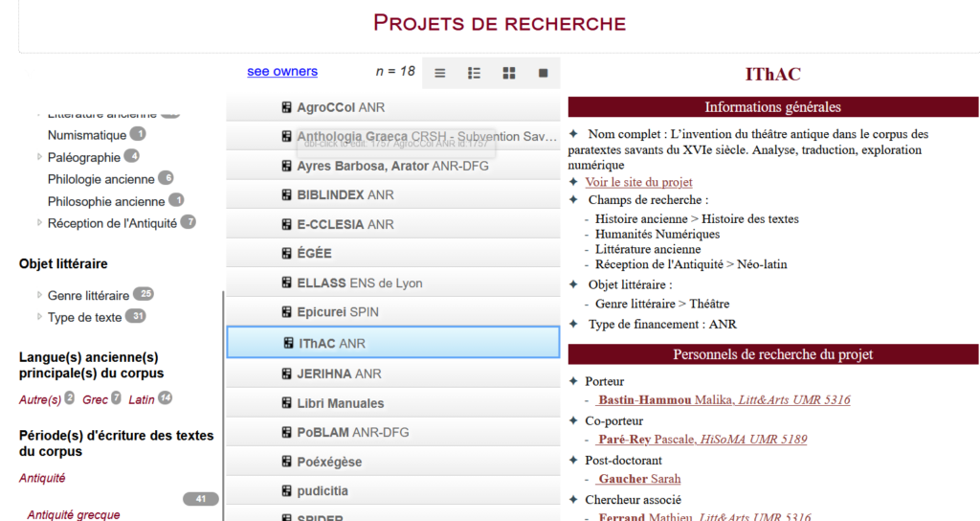Click the record icon beside AgroCCol ANR
The height and width of the screenshot is (521, 980).
click(286, 107)
